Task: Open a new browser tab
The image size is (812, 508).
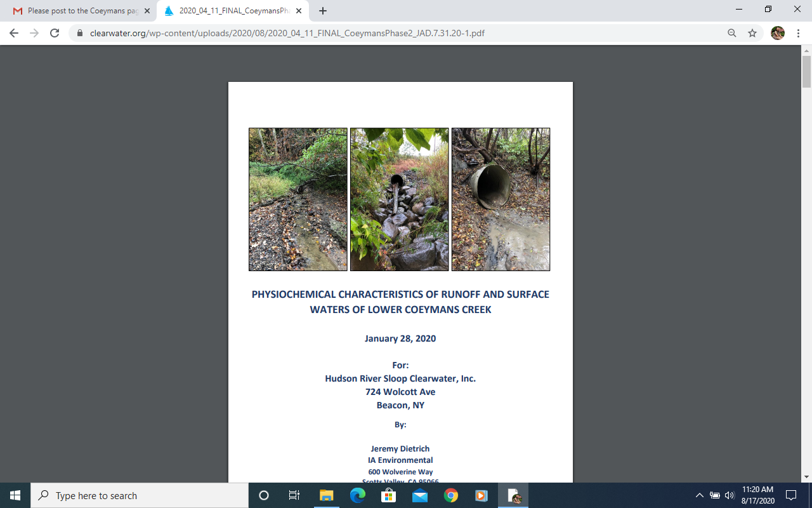Action: pyautogui.click(x=323, y=11)
